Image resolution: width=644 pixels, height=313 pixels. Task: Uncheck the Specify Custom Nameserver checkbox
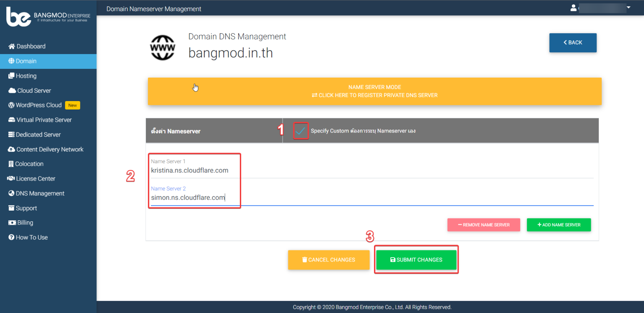(301, 130)
